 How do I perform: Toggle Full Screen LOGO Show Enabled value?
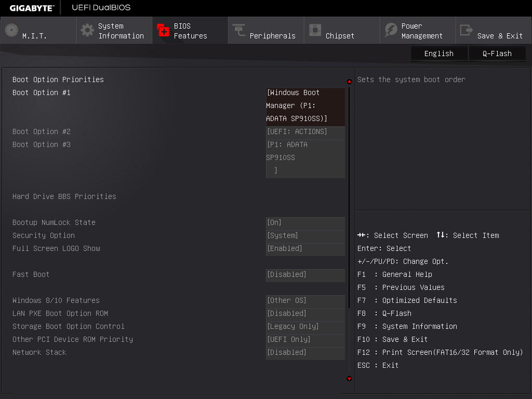305,249
